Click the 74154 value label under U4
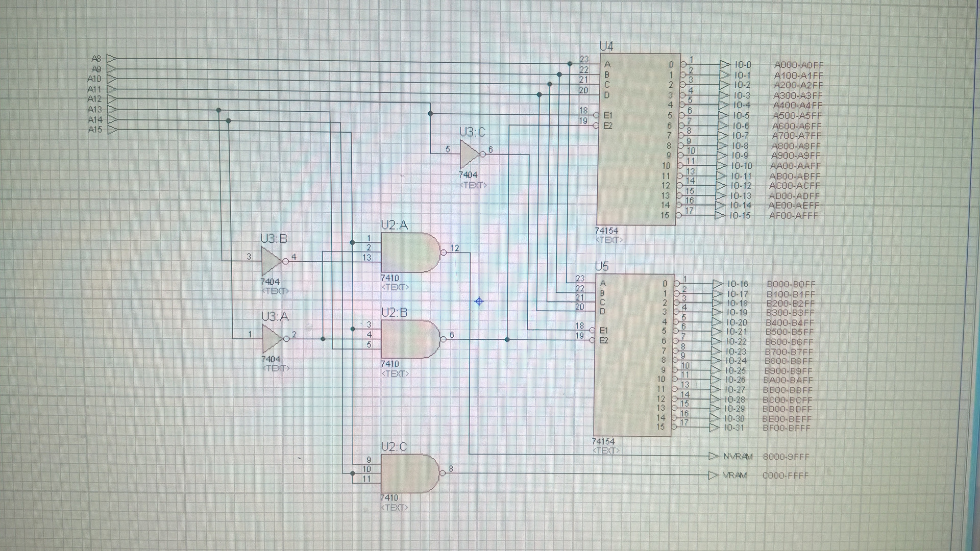Viewport: 980px width, 551px height. click(606, 231)
